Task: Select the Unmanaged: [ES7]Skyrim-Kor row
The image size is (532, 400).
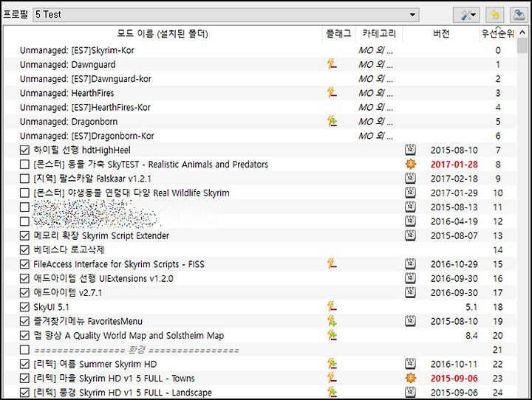Action: 261,50
